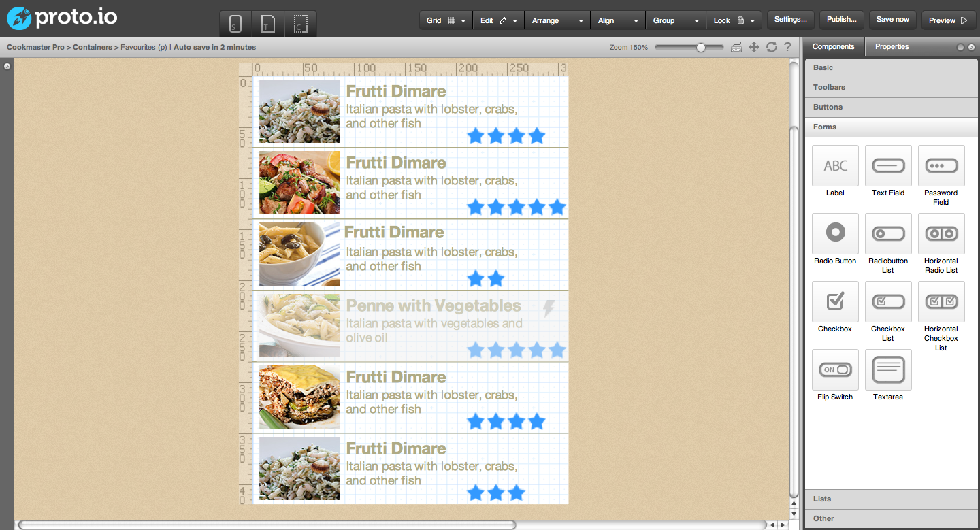
Task: Expand the Lists components section
Action: click(x=892, y=499)
